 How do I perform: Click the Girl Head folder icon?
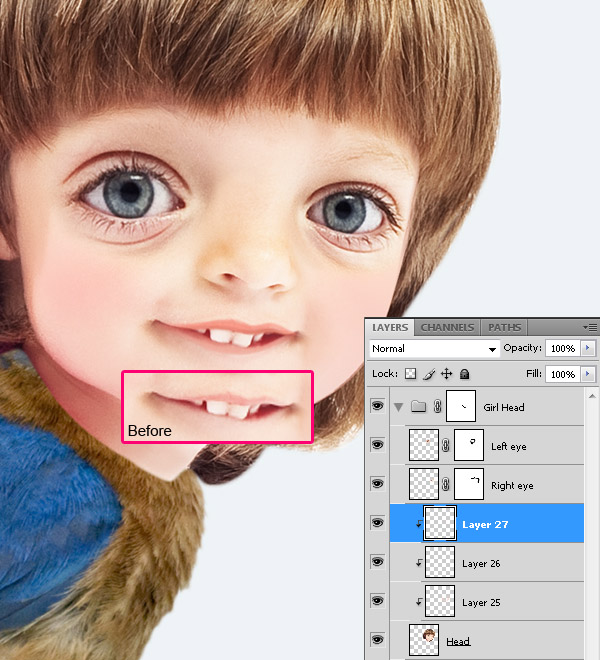pyautogui.click(x=418, y=407)
